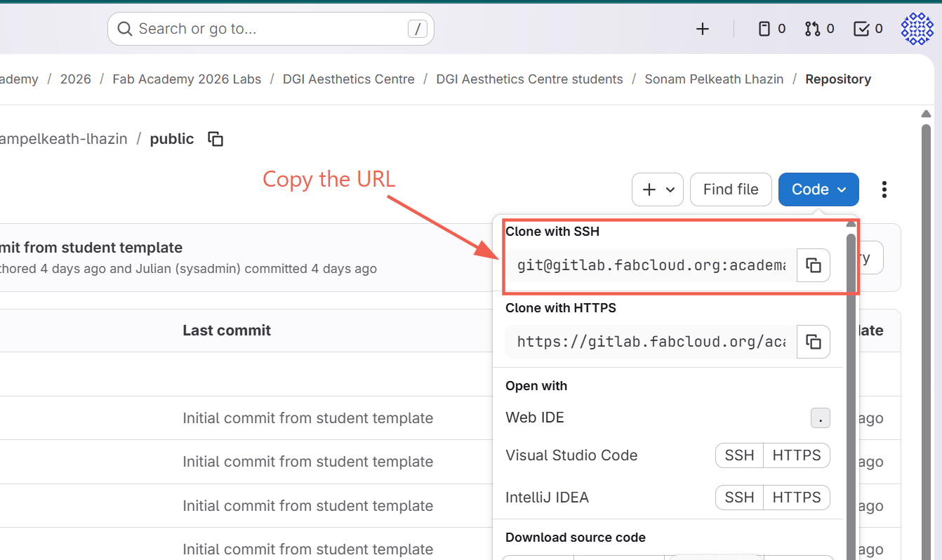Choose SSH for Visual Studio Code
The width and height of the screenshot is (942, 560).
click(x=738, y=455)
